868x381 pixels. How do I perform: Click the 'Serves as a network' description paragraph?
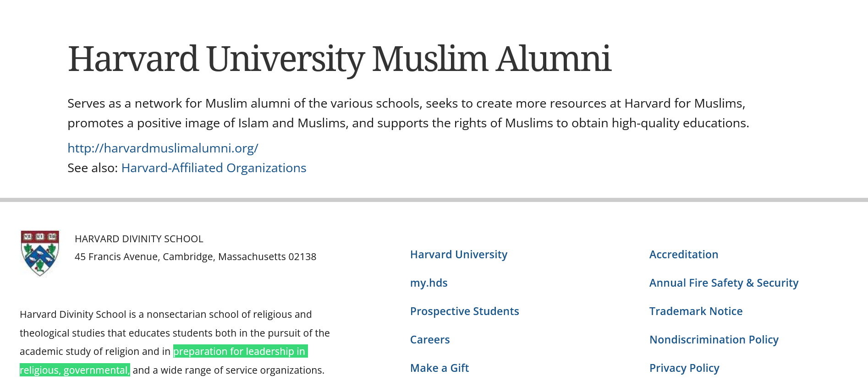(408, 113)
